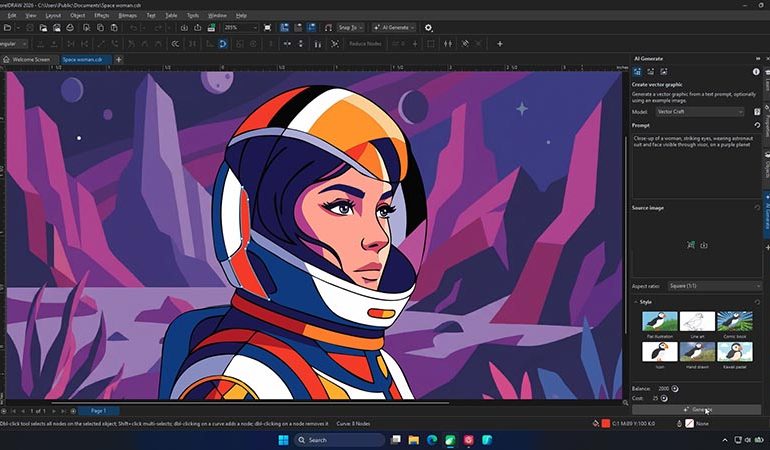Viewport: 770px width, 450px height.
Task: Toggle the show grid icon
Action: click(x=298, y=28)
